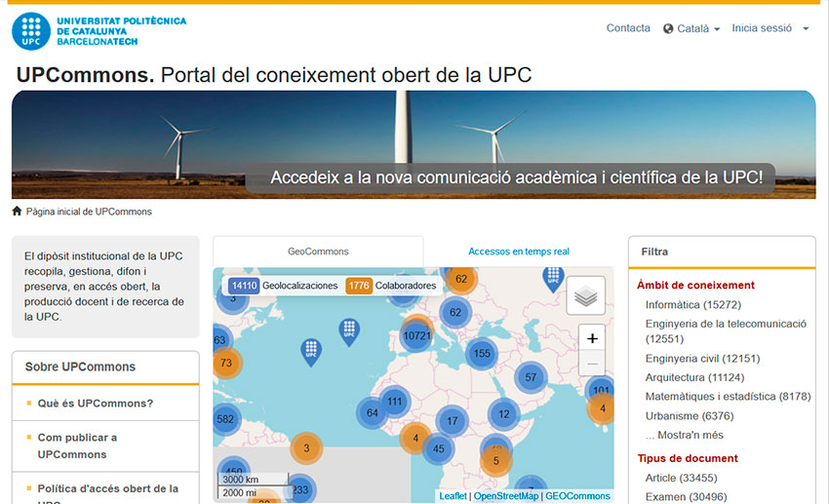Zoom in on the map
Image resolution: width=829 pixels, height=504 pixels.
coord(592,338)
